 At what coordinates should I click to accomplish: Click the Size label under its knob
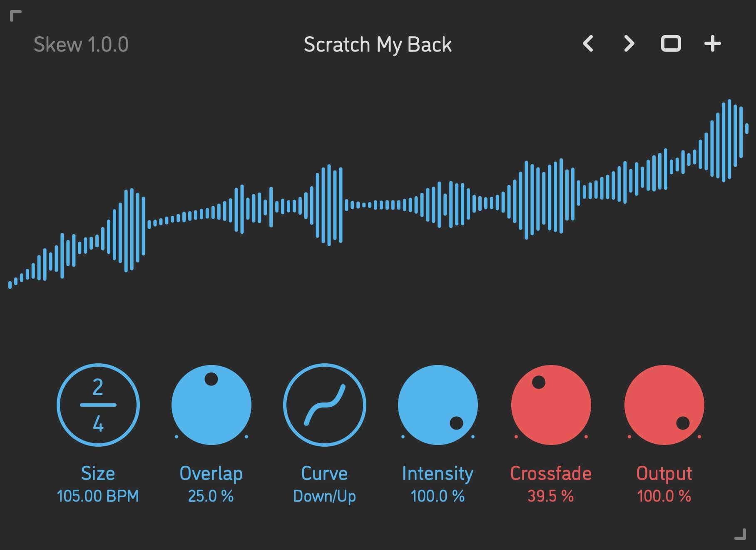point(97,473)
